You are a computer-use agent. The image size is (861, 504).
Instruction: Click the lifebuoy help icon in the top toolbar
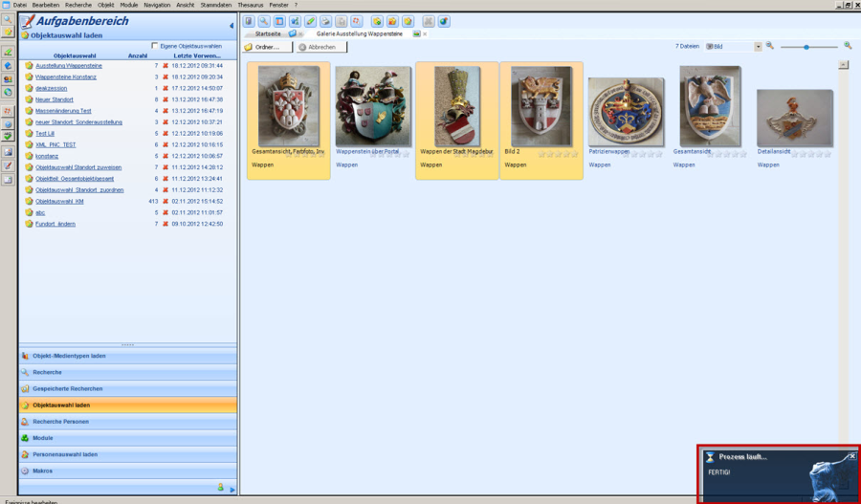[357, 21]
